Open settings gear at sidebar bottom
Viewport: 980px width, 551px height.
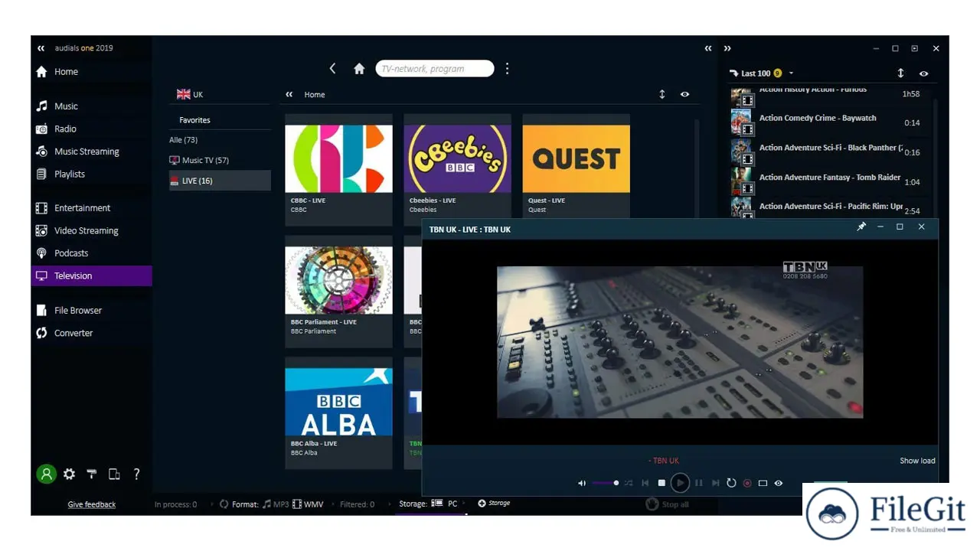point(69,474)
